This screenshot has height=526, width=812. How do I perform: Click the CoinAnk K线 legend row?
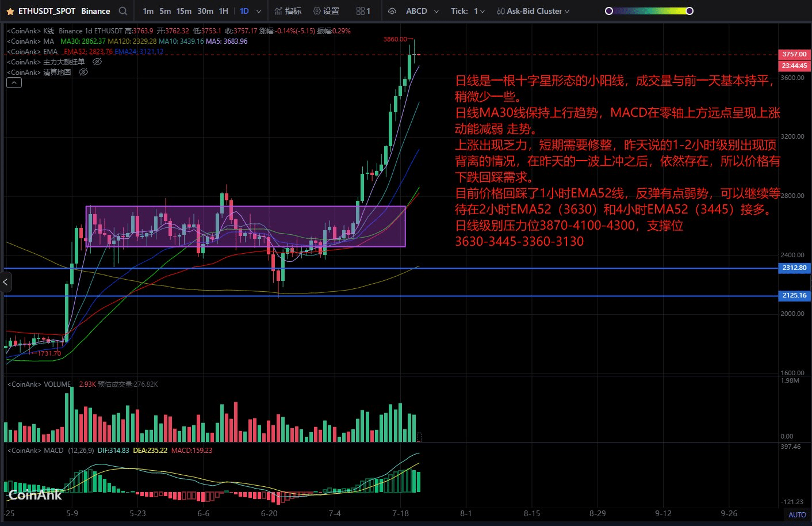coord(179,31)
